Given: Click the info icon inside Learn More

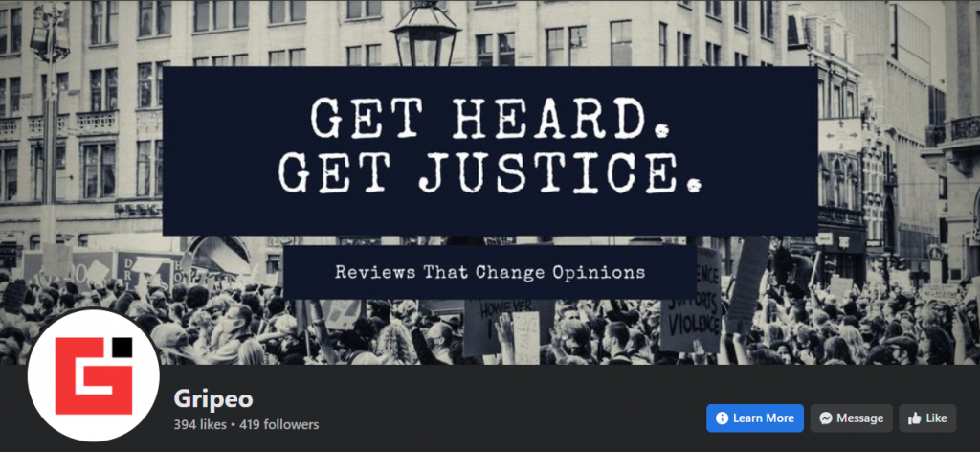Looking at the screenshot, I should (x=722, y=418).
